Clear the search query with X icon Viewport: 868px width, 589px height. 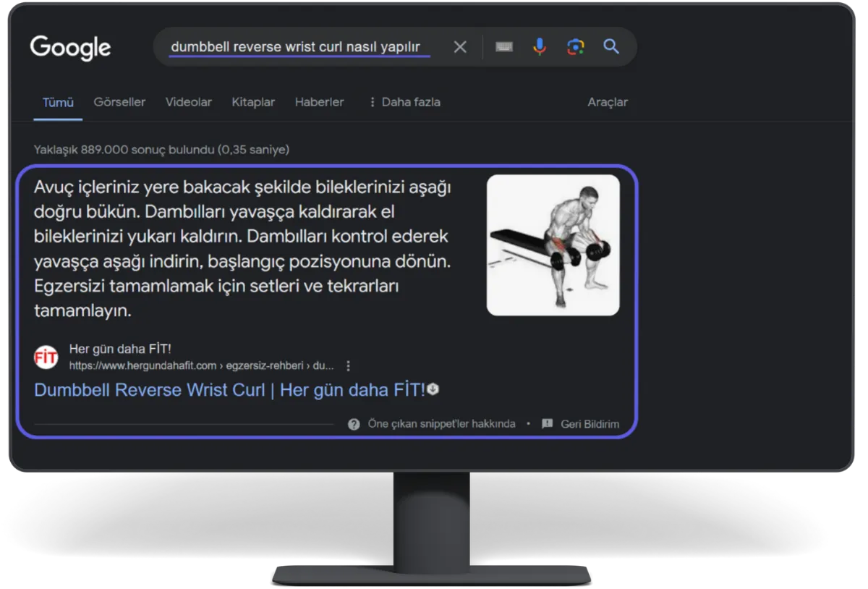point(460,47)
